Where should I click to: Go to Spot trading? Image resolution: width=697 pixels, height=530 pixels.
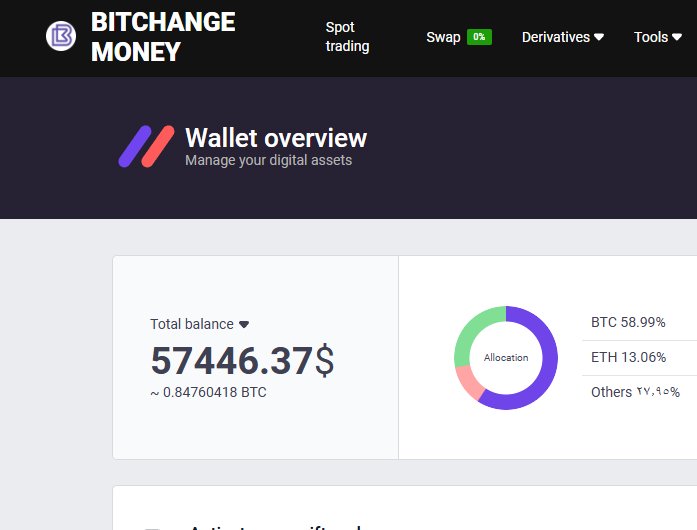347,36
